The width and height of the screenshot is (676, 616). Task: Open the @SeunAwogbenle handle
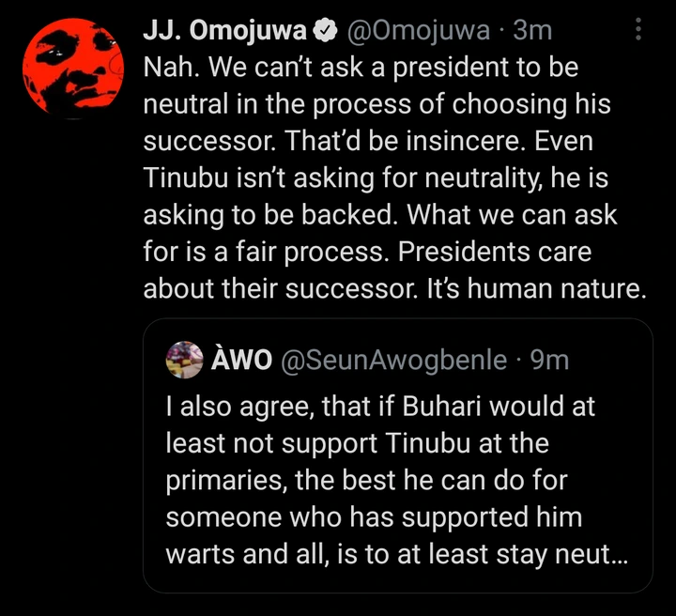pyautogui.click(x=393, y=360)
